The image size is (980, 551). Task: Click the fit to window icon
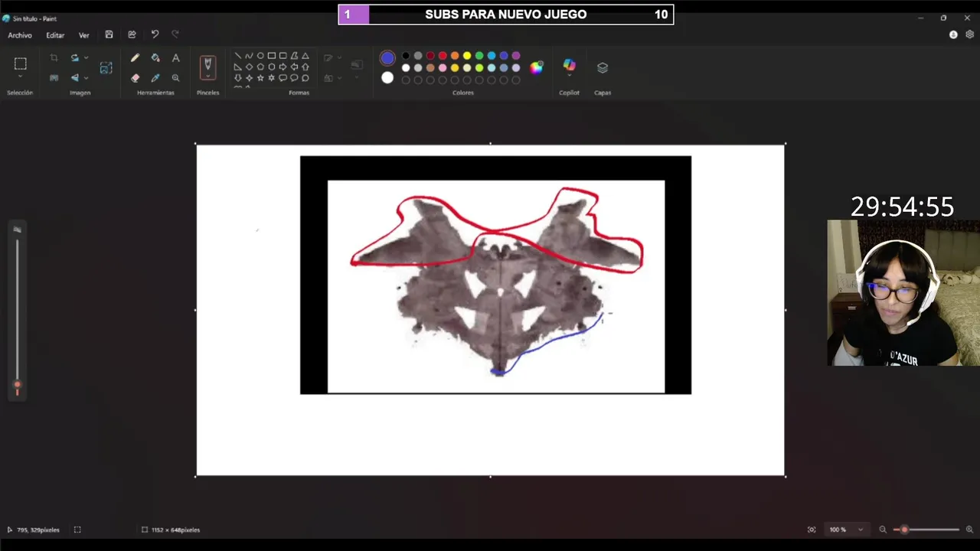coord(812,530)
